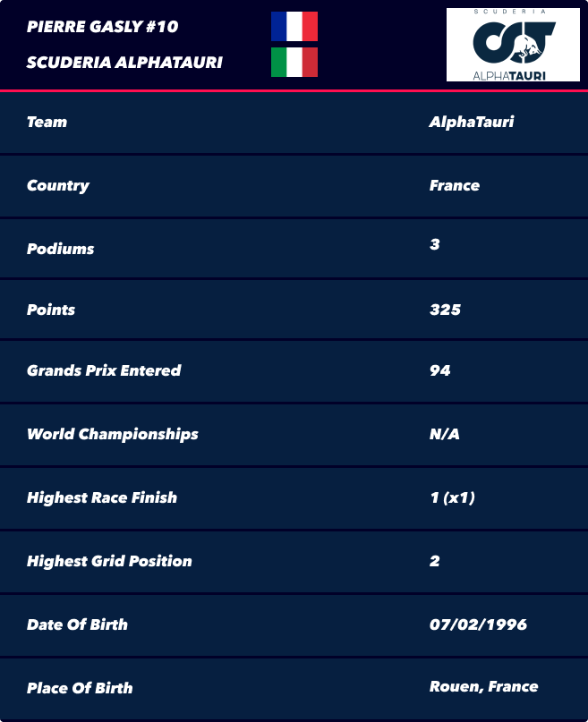Select the Scuderia AlphaTauri heading text
Screen dimensions: 588x722
pos(124,62)
